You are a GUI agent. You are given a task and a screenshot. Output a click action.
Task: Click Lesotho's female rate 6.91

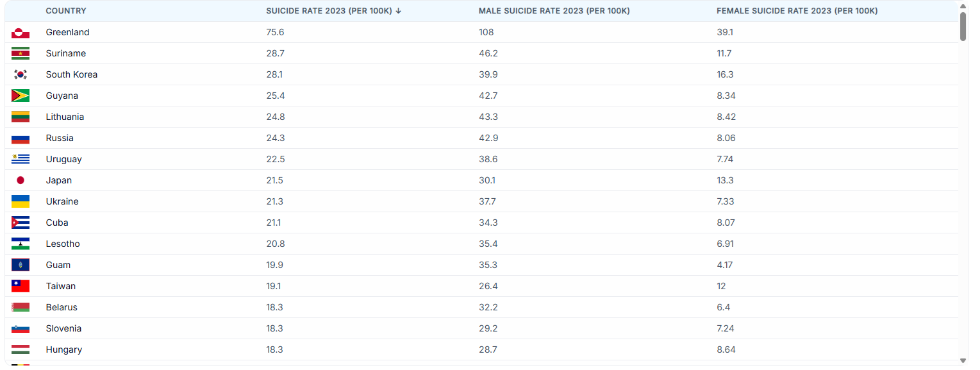726,244
